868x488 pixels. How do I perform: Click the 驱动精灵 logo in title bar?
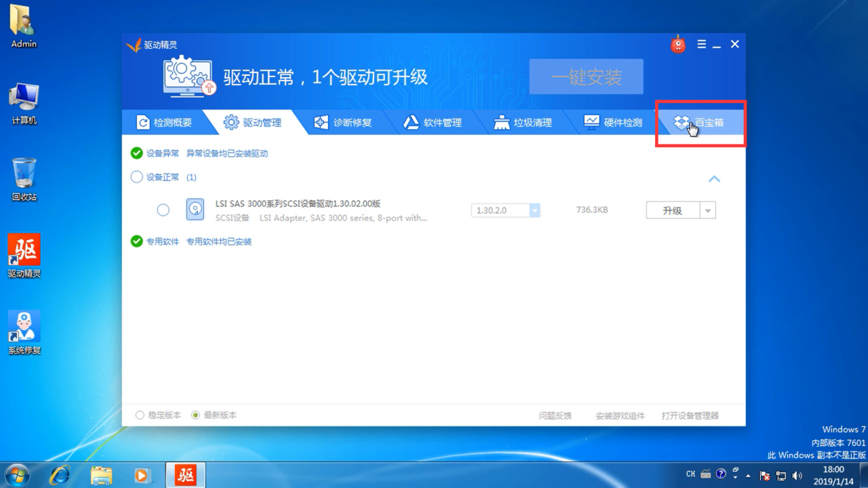pos(152,45)
